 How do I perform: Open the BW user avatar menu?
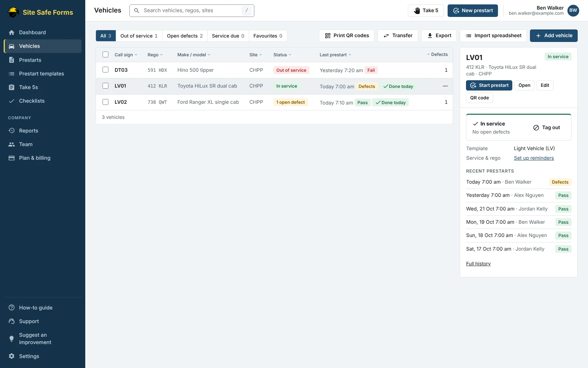[x=573, y=10]
